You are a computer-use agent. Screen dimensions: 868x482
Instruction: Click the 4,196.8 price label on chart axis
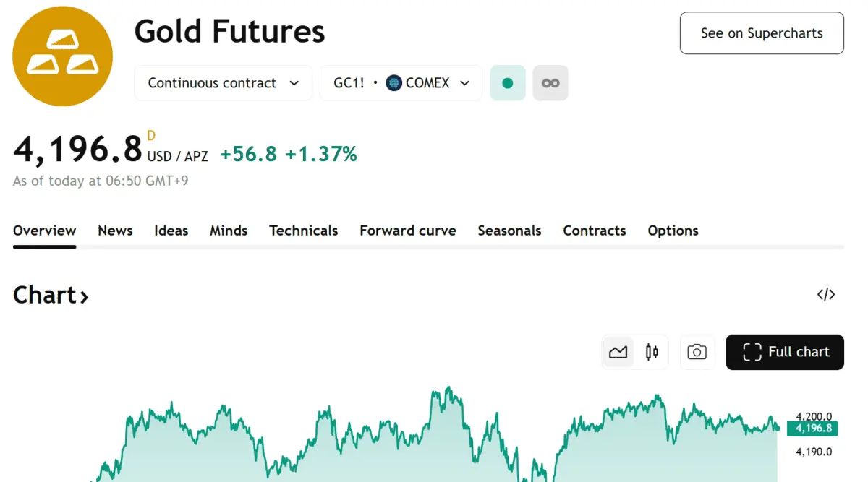tap(814, 429)
